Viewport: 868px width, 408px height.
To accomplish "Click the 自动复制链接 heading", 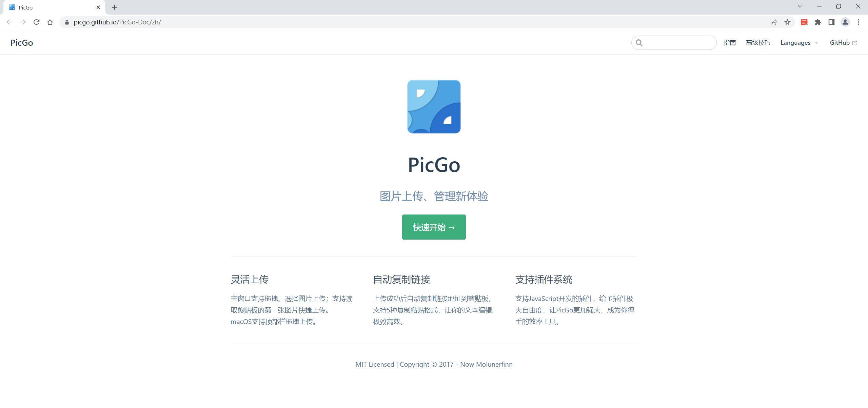I will (x=401, y=280).
